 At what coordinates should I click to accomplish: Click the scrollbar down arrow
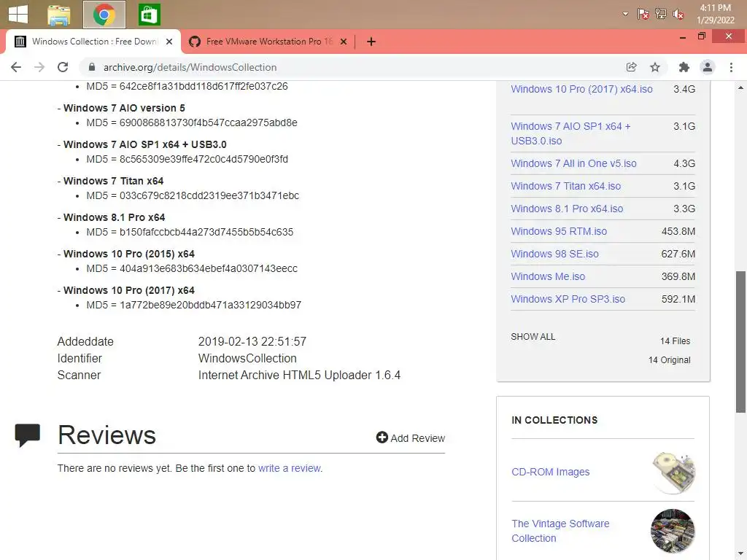point(741,554)
